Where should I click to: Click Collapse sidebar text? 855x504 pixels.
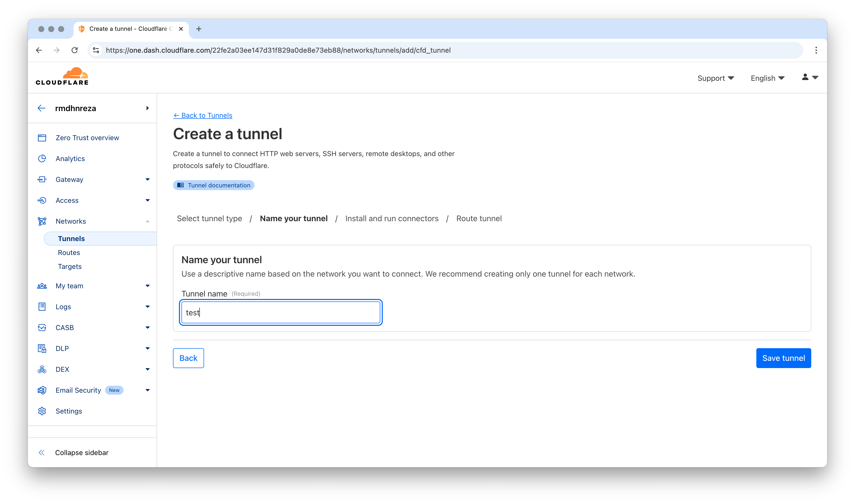pos(82,452)
